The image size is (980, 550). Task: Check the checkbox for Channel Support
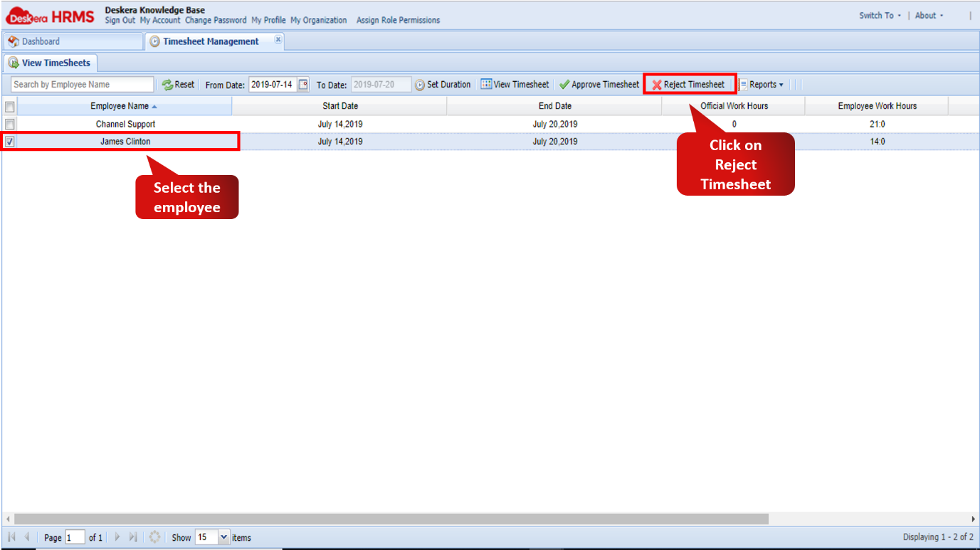pyautogui.click(x=11, y=123)
